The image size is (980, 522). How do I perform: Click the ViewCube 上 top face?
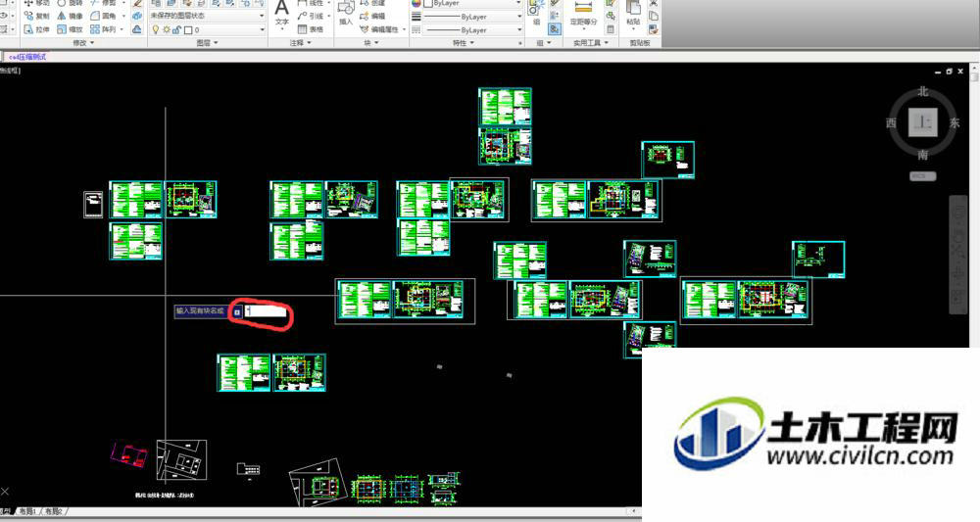(x=922, y=122)
